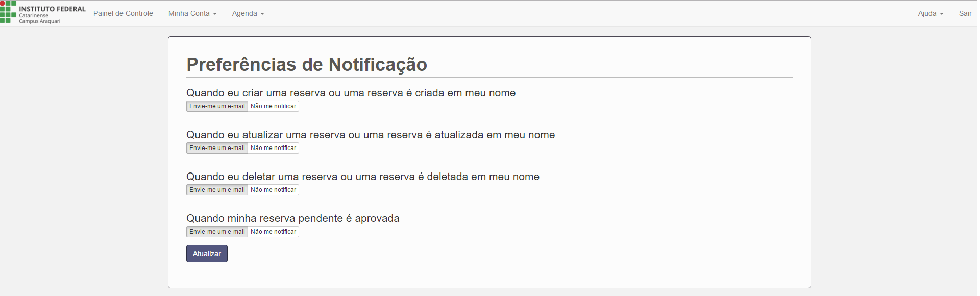Click Sair to log out
Image resolution: width=980 pixels, height=296 pixels.
(x=965, y=13)
